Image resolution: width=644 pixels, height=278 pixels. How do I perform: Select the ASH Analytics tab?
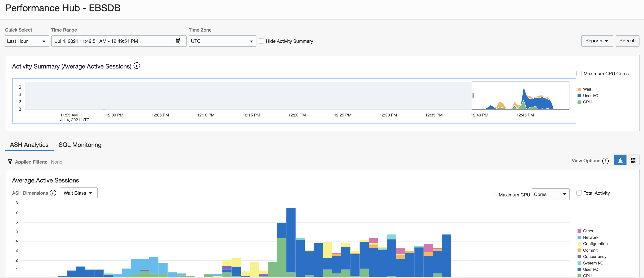tap(29, 144)
